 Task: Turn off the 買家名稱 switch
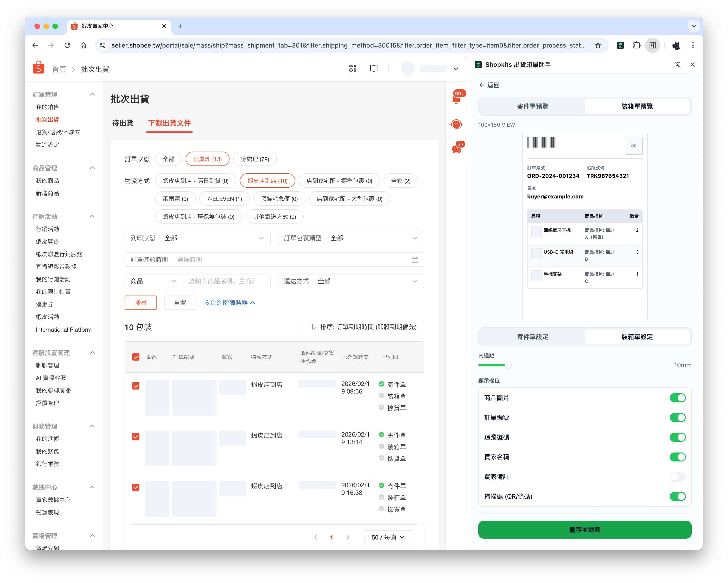pos(677,457)
